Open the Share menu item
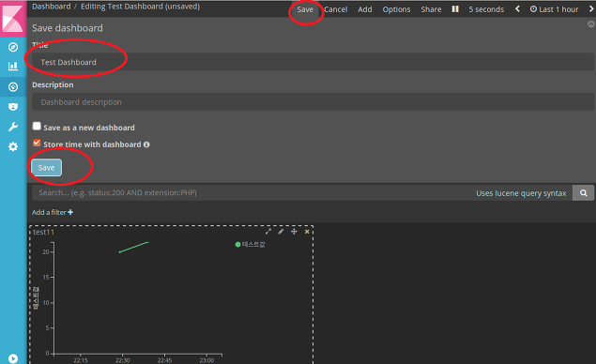Image resolution: width=596 pixels, height=364 pixels. pos(431,9)
